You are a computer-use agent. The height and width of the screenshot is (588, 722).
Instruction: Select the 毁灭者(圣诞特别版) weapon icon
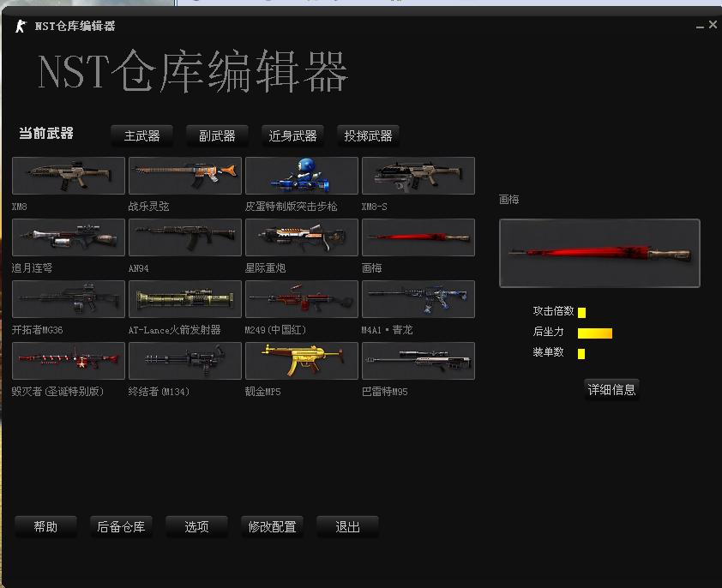69,361
